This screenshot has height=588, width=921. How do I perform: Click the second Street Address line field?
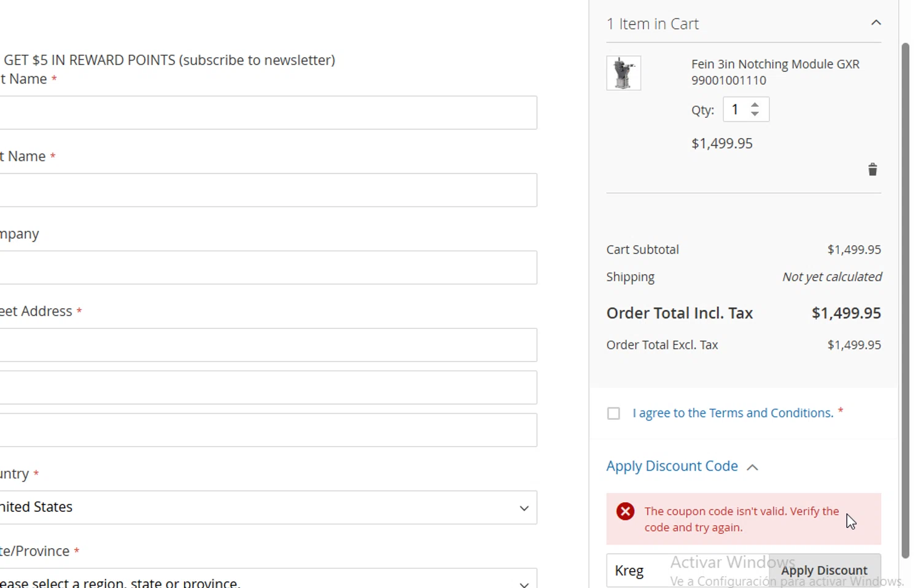coord(268,387)
